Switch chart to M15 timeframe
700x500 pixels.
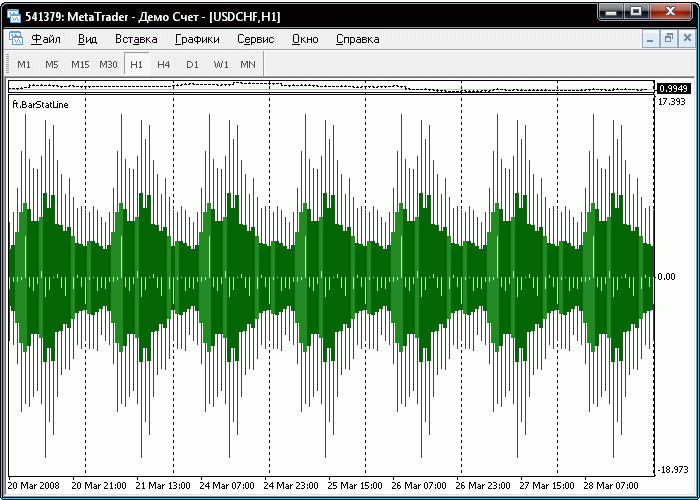(x=80, y=64)
